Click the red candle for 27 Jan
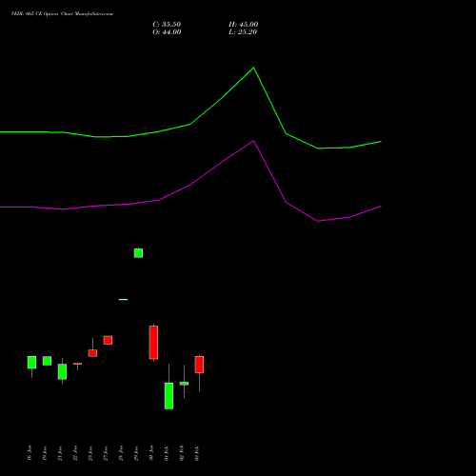 click(x=108, y=340)
